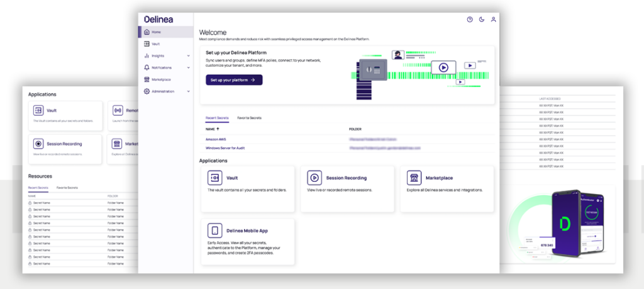
Task: Open the Vault application card
Action: click(248, 189)
